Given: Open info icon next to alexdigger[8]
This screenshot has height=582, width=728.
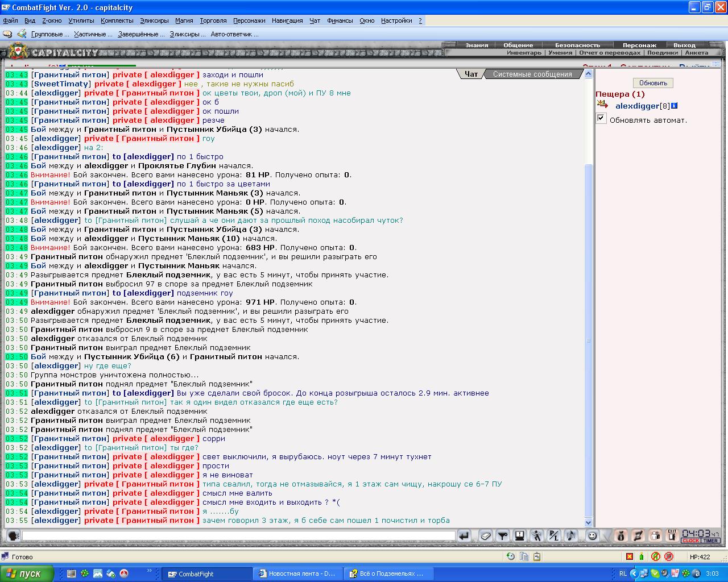Looking at the screenshot, I should pos(675,106).
